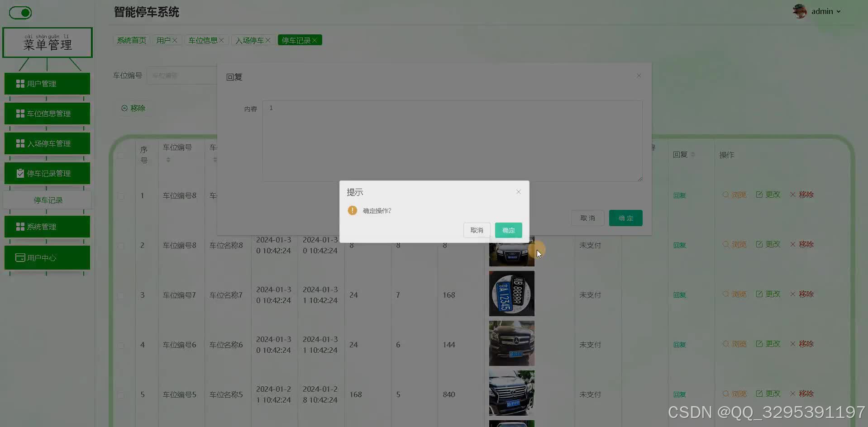Click 移除 for row 5
This screenshot has width=868, height=427.
802,394
